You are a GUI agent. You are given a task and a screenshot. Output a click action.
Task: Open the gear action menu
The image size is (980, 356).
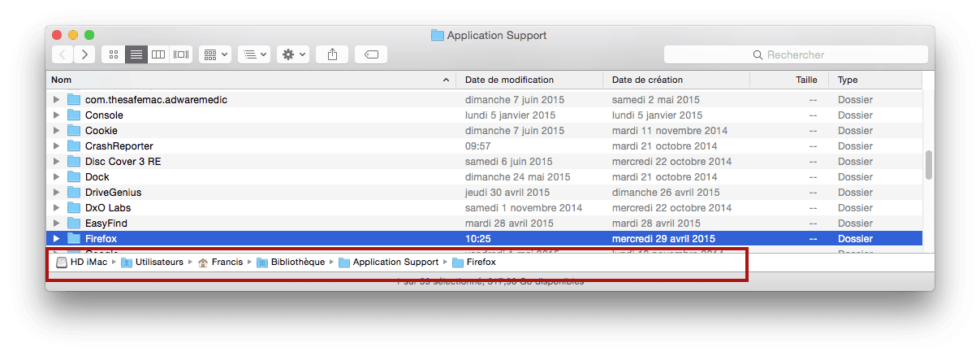(x=293, y=54)
